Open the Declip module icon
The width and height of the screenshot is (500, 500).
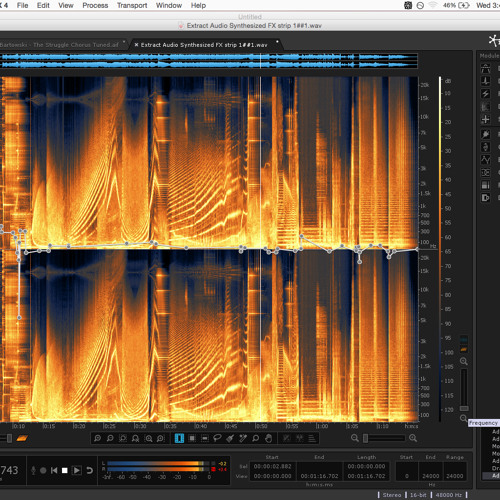coord(486,68)
